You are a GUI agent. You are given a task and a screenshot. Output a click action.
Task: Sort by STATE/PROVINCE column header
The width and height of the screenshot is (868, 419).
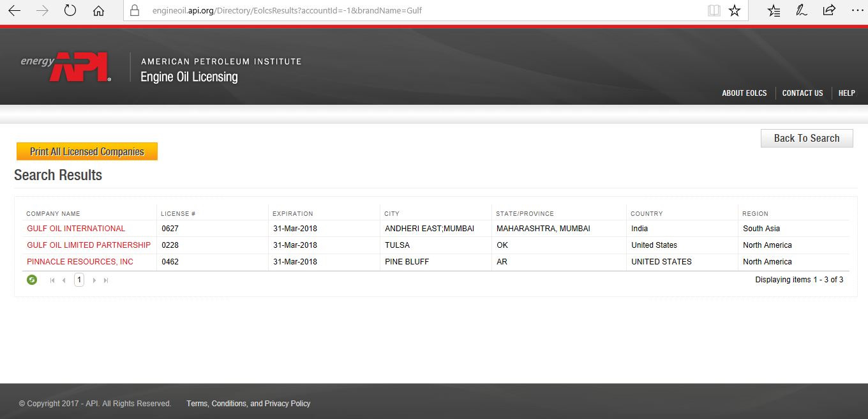click(525, 214)
